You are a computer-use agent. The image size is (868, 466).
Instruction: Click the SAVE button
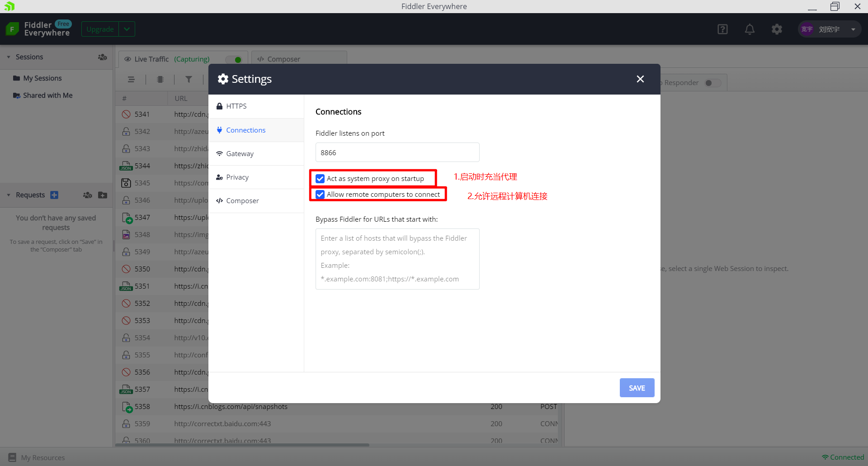[637, 388]
